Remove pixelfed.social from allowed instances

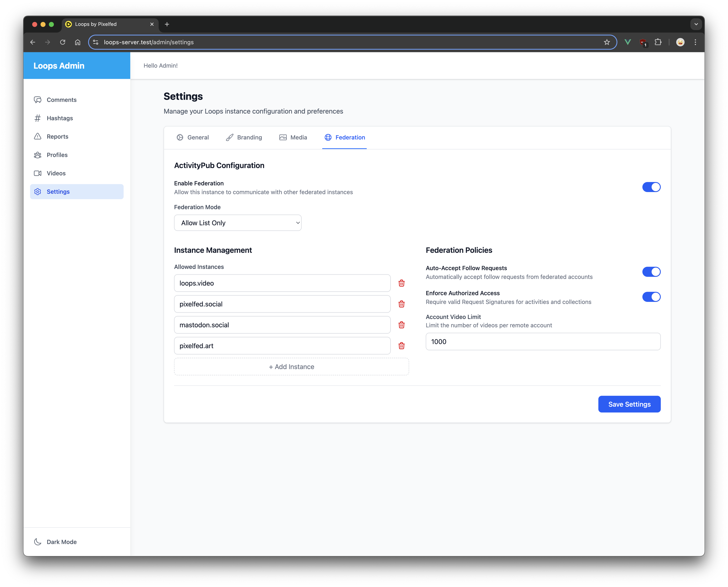(401, 304)
